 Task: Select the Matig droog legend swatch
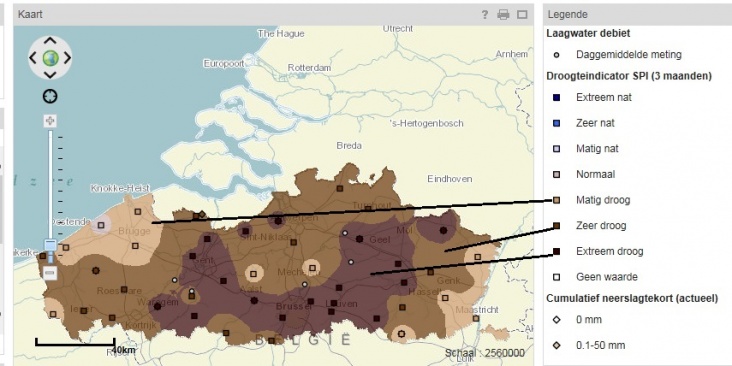click(x=556, y=200)
